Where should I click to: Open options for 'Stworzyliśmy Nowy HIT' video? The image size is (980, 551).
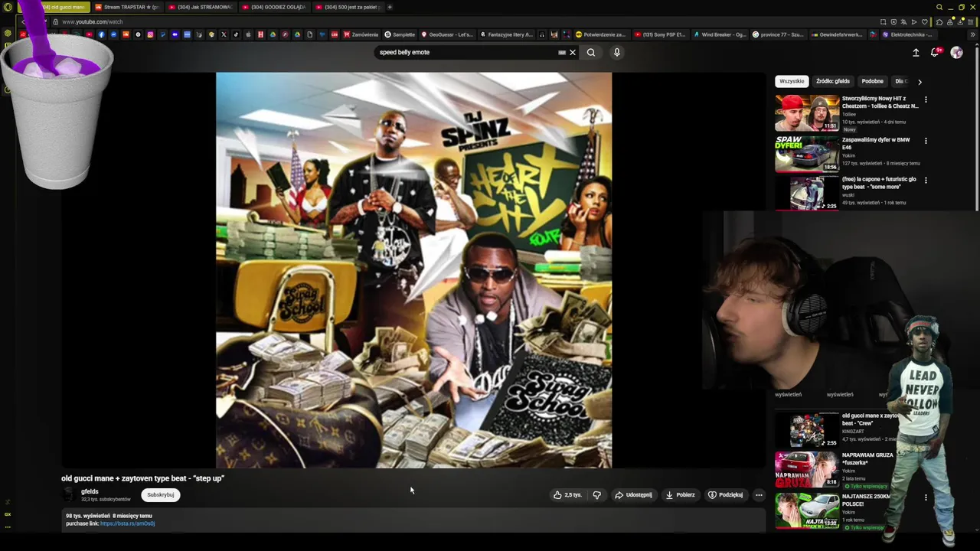pos(926,99)
